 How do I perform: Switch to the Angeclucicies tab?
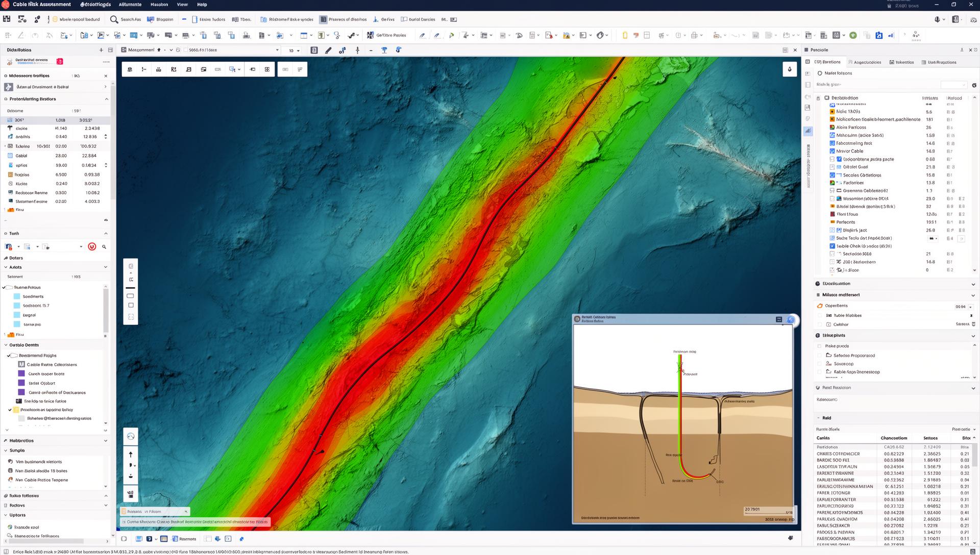[864, 62]
